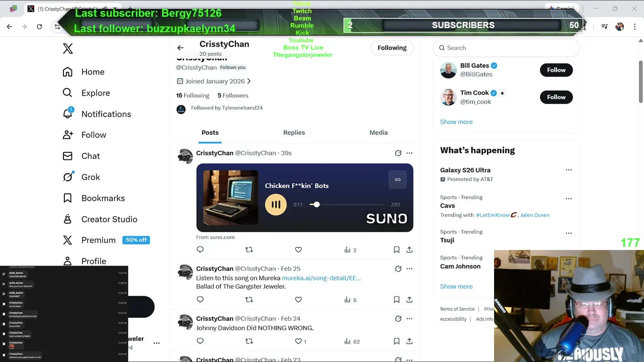The width and height of the screenshot is (644, 362).
Task: Click the Suno player progress slider
Action: click(348, 205)
